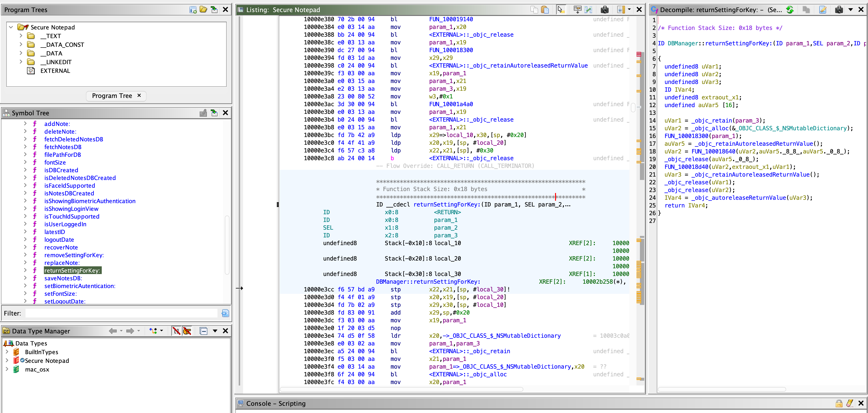Screen dimensions: 868x413
Task: Open dropdown arrow next to margin icon in Listing
Action: click(629, 10)
